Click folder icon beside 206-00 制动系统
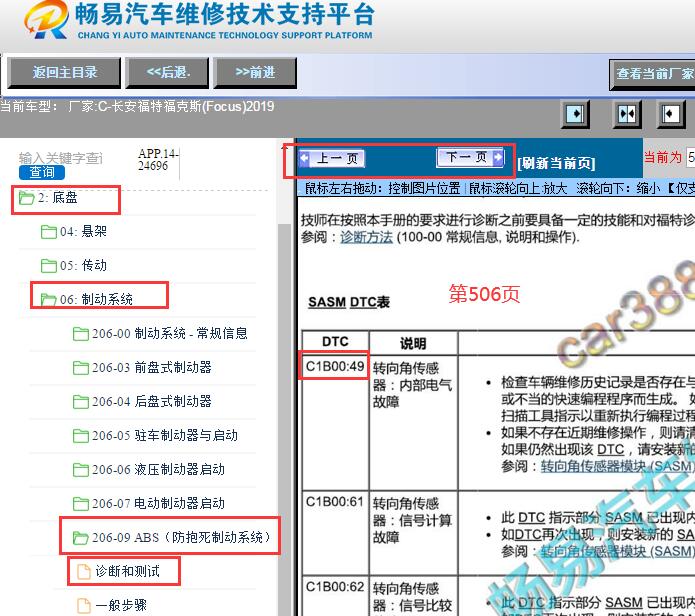 (x=81, y=334)
